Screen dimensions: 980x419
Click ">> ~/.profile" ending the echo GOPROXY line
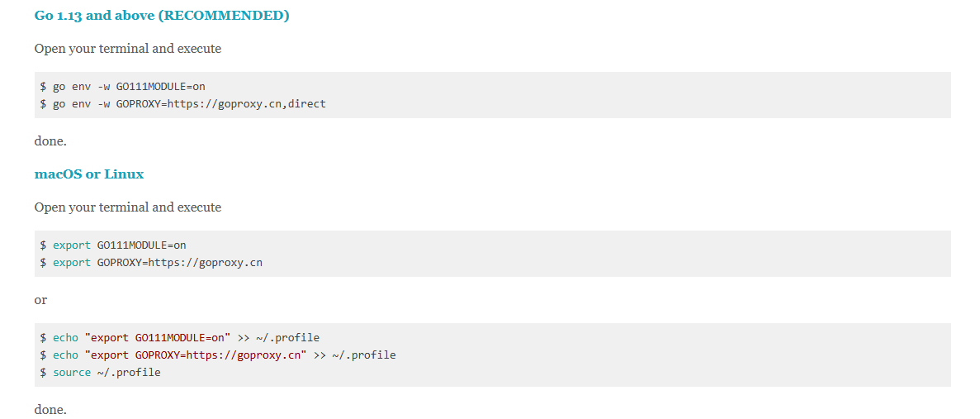355,355
